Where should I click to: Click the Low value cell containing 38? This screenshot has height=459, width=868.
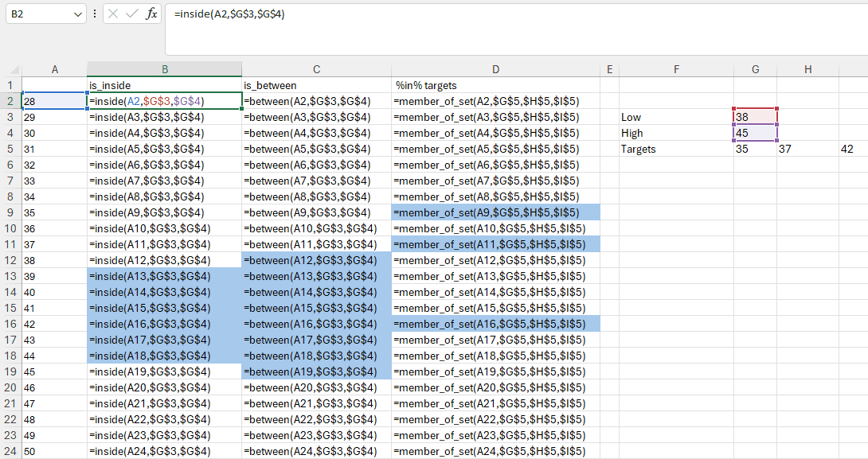[x=755, y=117]
